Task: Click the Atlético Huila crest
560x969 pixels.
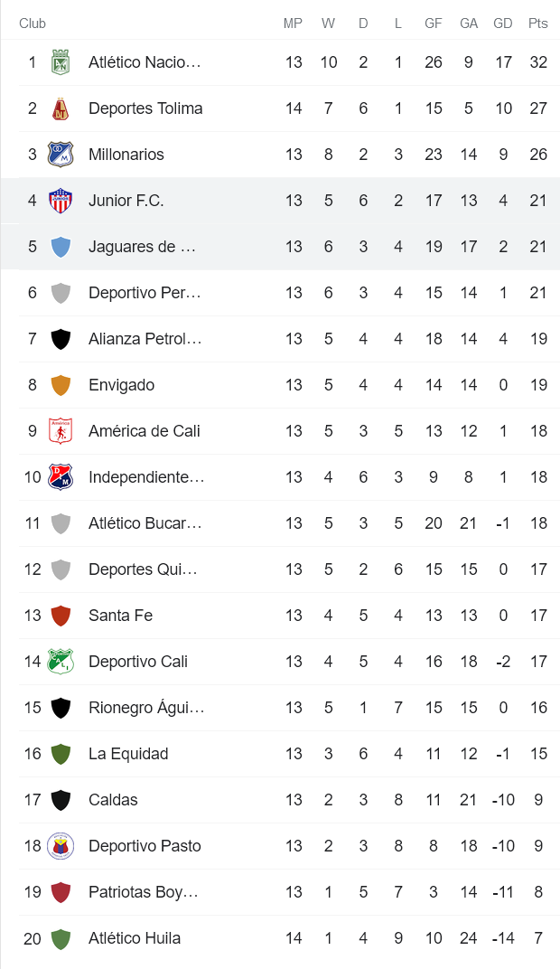Action: click(61, 938)
